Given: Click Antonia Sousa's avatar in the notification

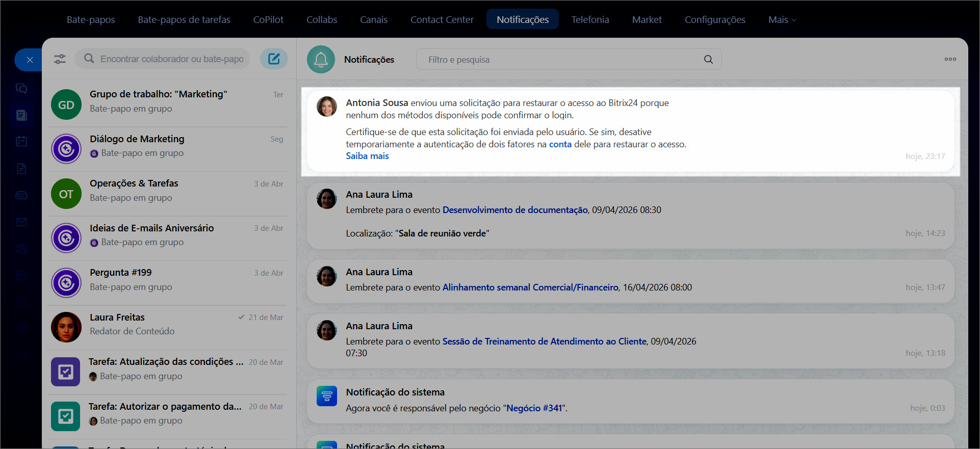Looking at the screenshot, I should coord(326,107).
